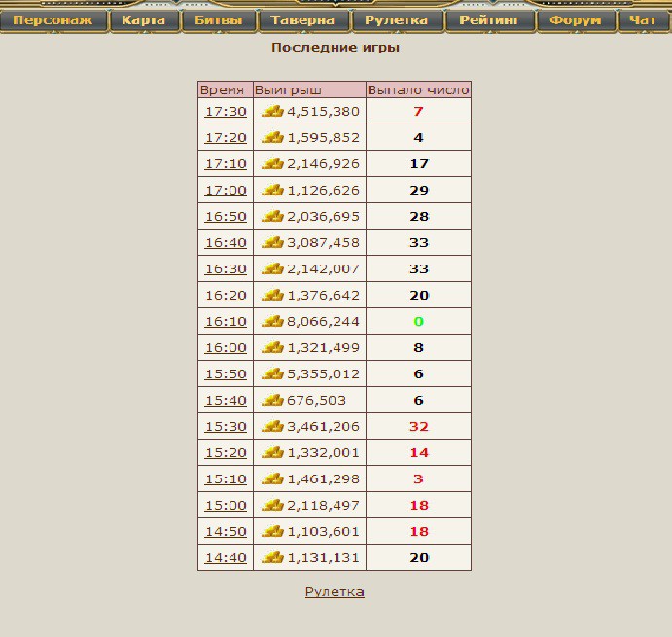Screen dimensions: 672x637
Task: Click number 17 result cell
Action: [x=419, y=163]
